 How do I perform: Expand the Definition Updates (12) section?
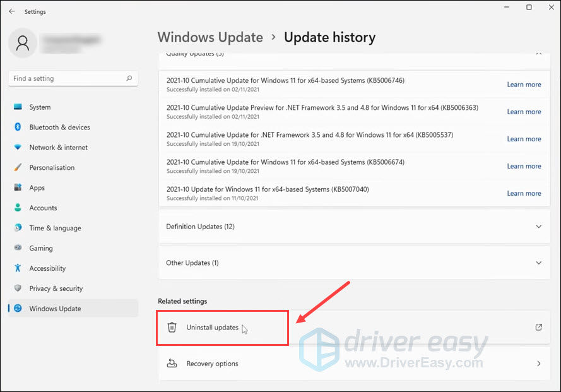pyautogui.click(x=354, y=227)
